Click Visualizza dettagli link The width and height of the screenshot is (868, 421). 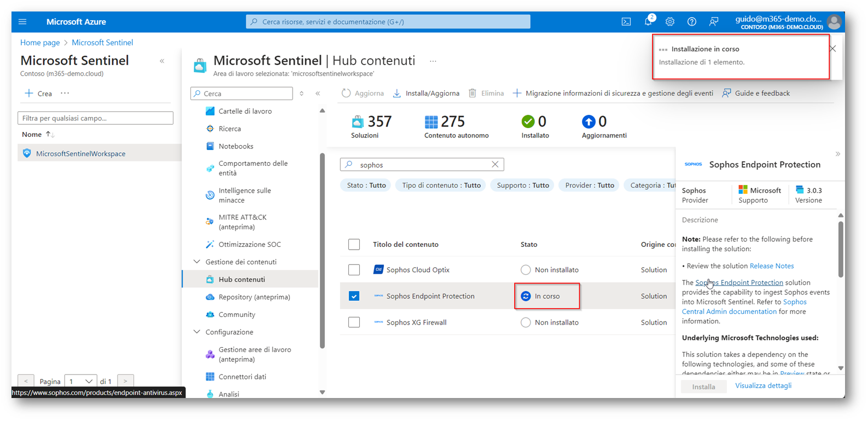763,385
